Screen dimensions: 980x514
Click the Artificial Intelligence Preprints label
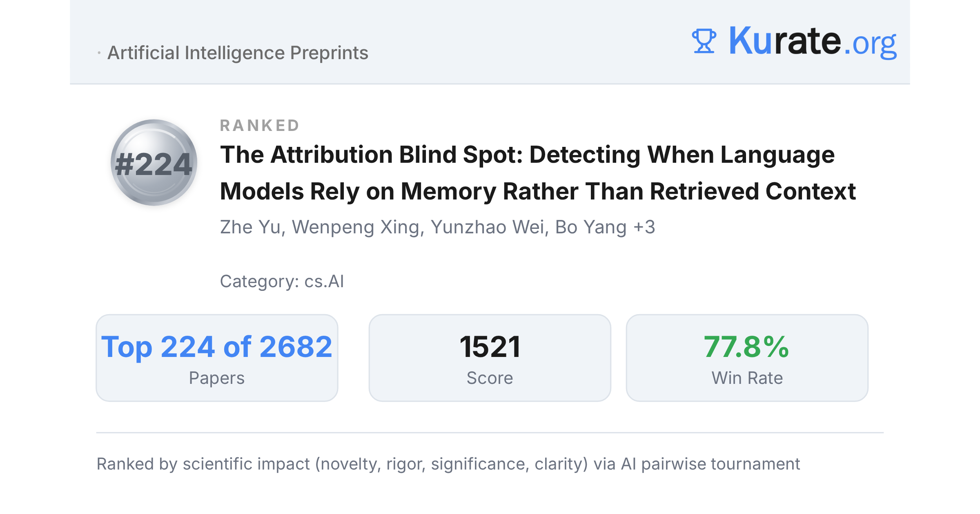238,53
